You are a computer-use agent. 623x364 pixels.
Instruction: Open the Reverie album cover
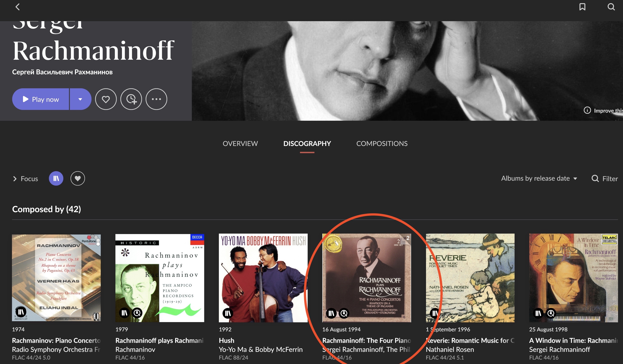470,278
